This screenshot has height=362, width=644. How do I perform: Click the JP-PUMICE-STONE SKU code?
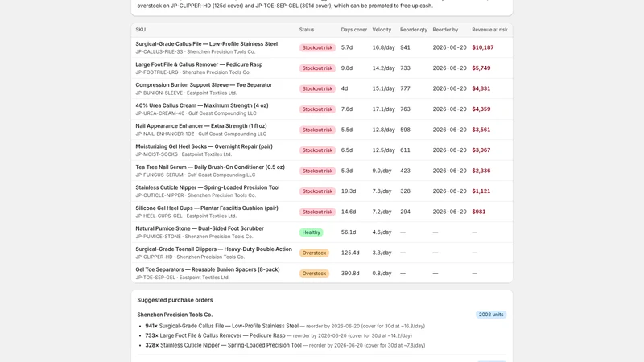pos(158,237)
